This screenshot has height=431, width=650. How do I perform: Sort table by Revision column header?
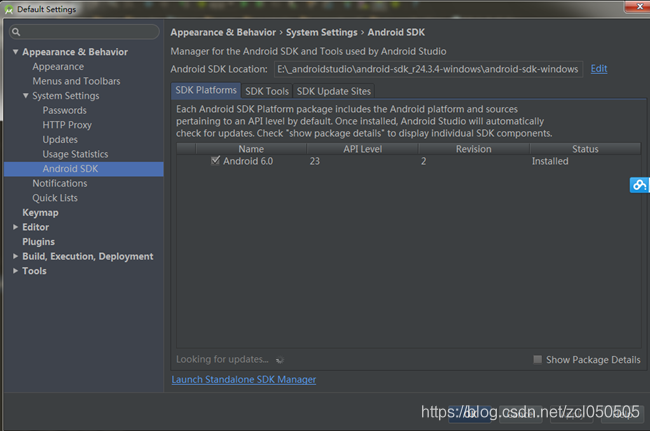[x=473, y=149]
